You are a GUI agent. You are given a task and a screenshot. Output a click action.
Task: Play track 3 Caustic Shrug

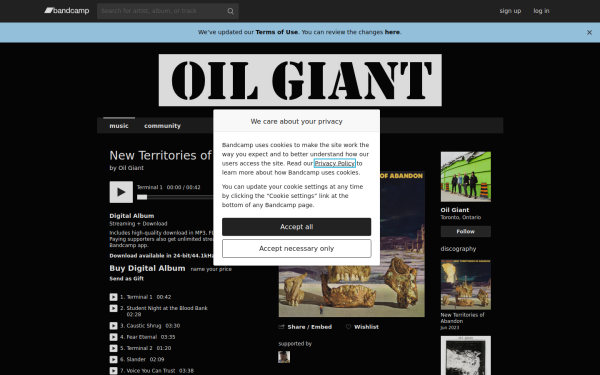coord(113,326)
